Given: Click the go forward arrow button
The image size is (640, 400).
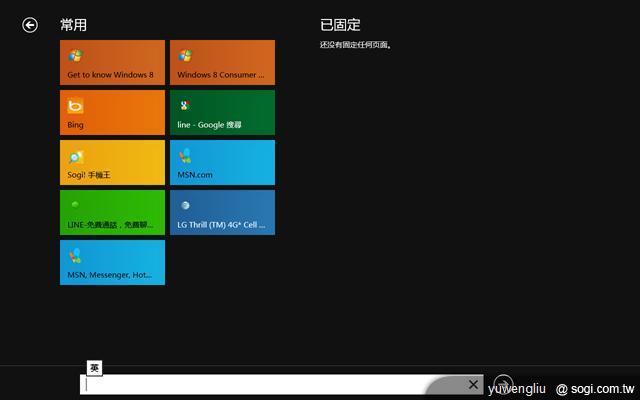Looking at the screenshot, I should pyautogui.click(x=503, y=384).
